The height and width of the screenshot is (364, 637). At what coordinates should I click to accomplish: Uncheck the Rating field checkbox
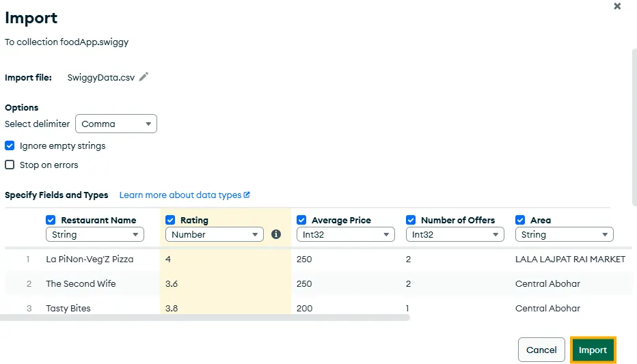[x=170, y=220]
